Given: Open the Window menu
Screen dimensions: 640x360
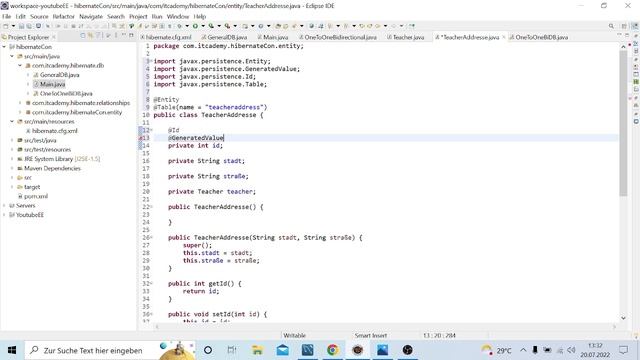Looking at the screenshot, I should click(x=178, y=16).
